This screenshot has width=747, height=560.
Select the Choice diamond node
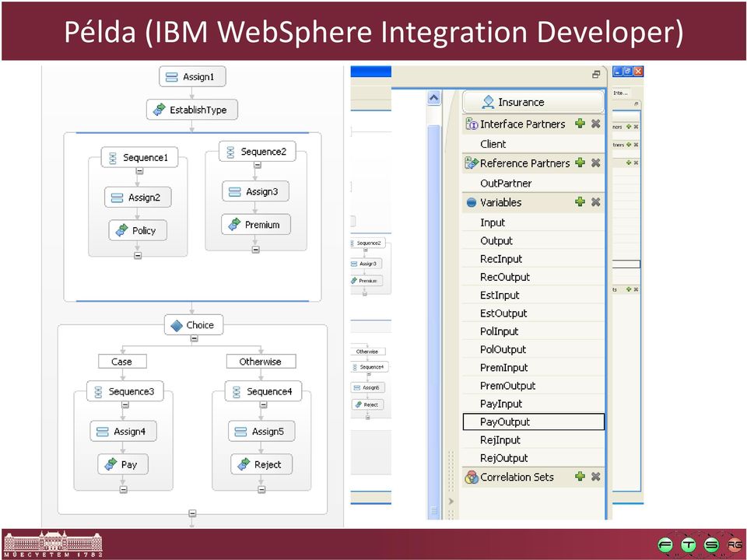(x=194, y=325)
